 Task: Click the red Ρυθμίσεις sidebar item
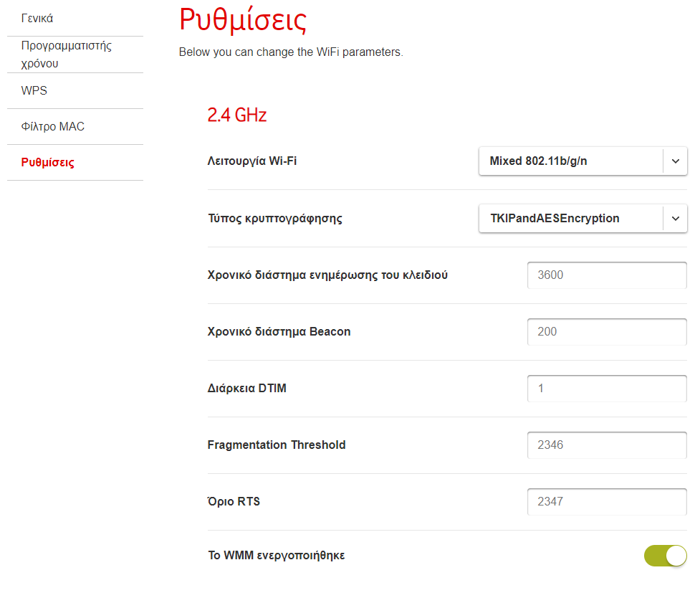(x=48, y=162)
